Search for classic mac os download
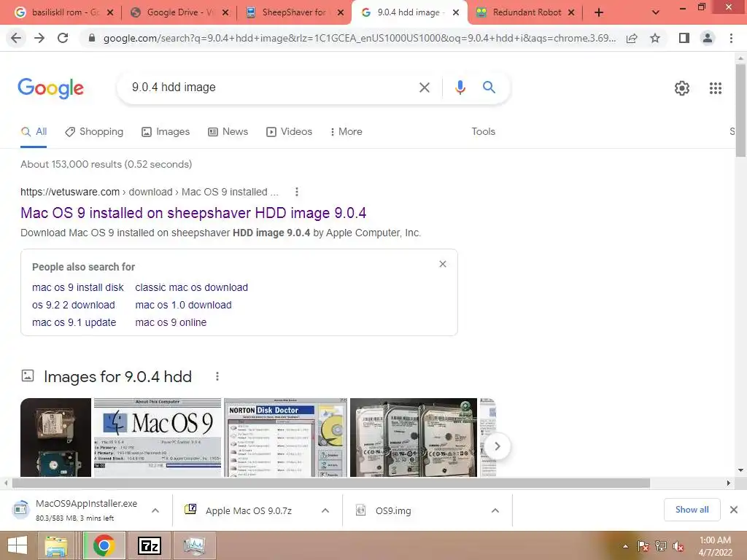 pos(192,287)
